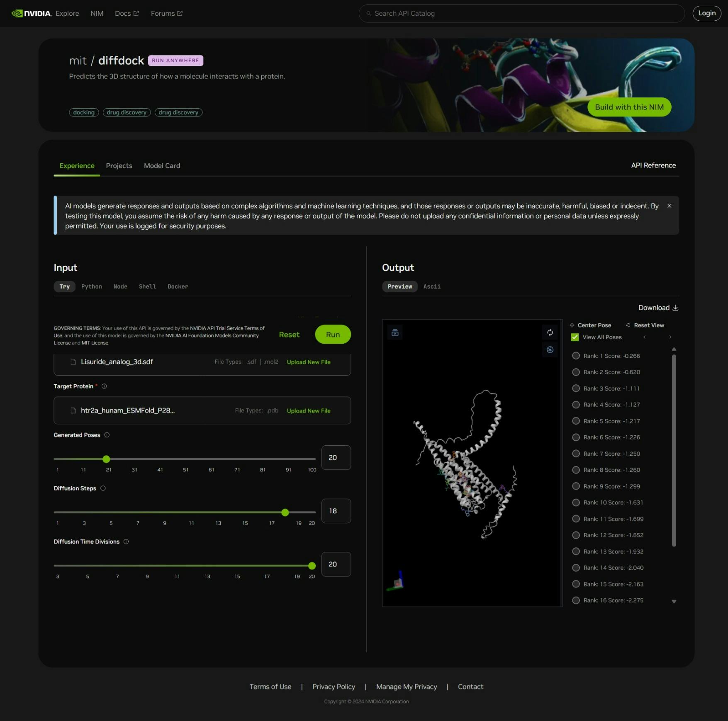Open Privacy Policy footer link
The image size is (728, 721).
click(x=334, y=687)
